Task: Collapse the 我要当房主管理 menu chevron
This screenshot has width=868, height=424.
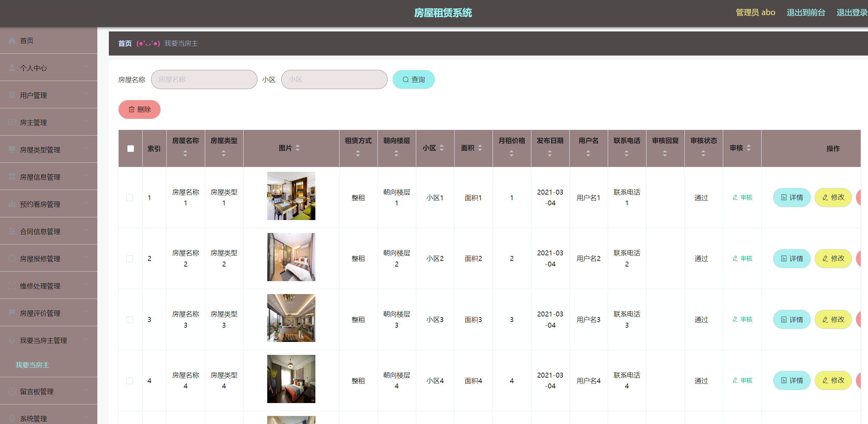Action: tap(86, 339)
